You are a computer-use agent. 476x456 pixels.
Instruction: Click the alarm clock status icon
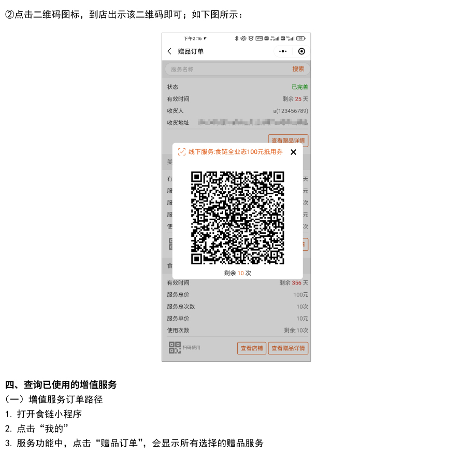(251, 38)
